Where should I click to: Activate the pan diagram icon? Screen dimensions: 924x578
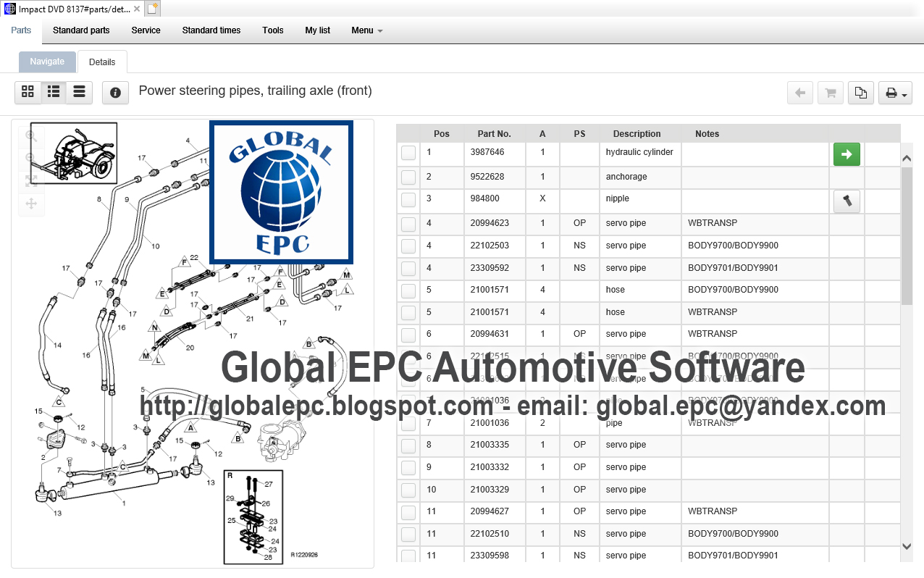31,204
